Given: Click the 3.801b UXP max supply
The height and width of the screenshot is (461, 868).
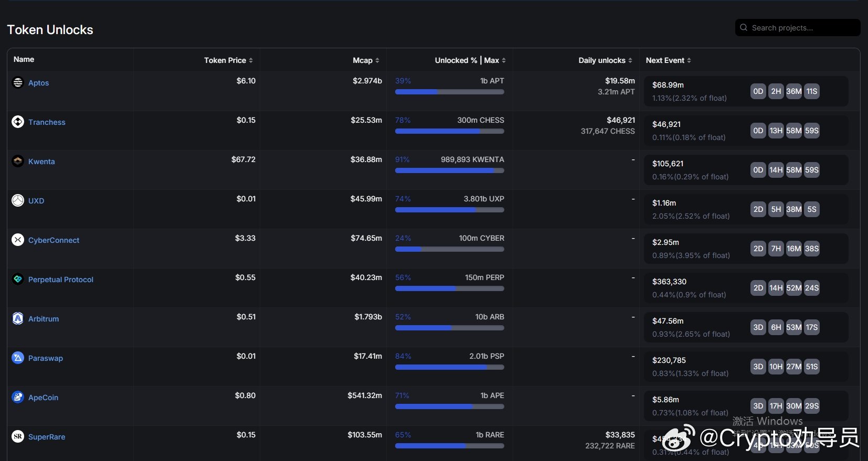Looking at the screenshot, I should (x=484, y=199).
